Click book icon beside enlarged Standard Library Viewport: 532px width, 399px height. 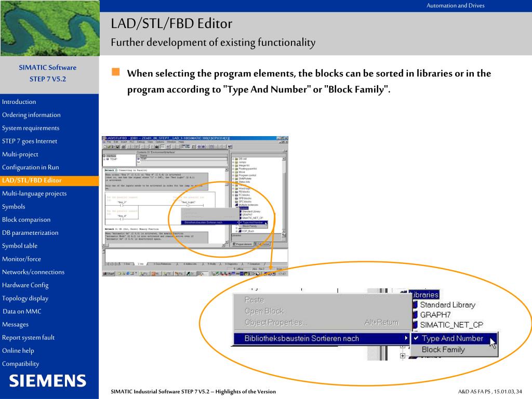tap(415, 304)
